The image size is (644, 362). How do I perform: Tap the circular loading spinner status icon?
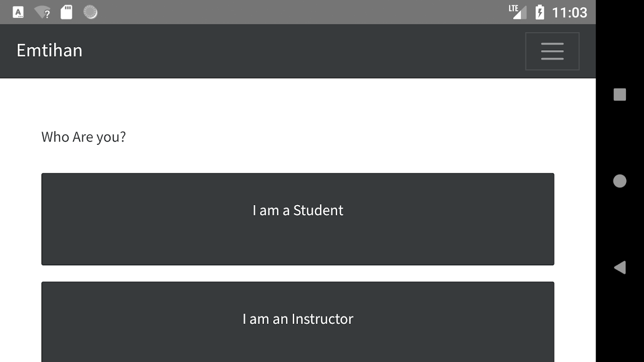tap(91, 12)
